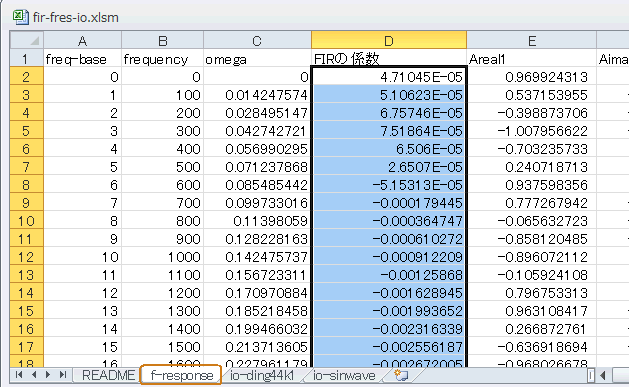Open the io-ding44k1 sheet tab

[x=262, y=375]
